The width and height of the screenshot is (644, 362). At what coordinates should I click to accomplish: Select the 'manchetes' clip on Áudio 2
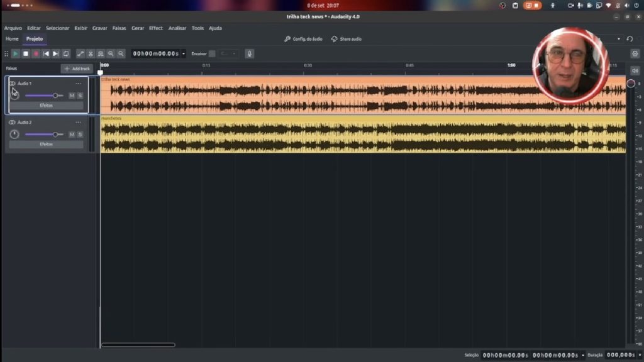pos(363,134)
